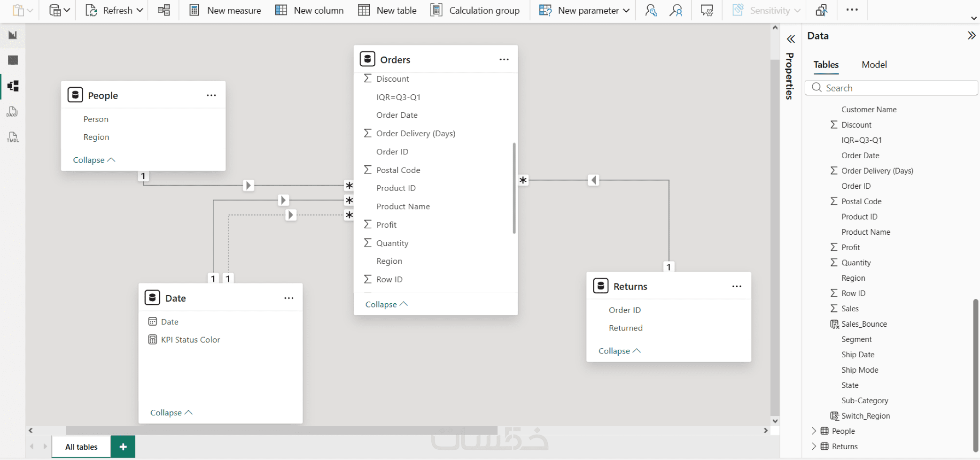Open the Refresh dropdown arrow
This screenshot has width=980, height=460.
pos(140,10)
